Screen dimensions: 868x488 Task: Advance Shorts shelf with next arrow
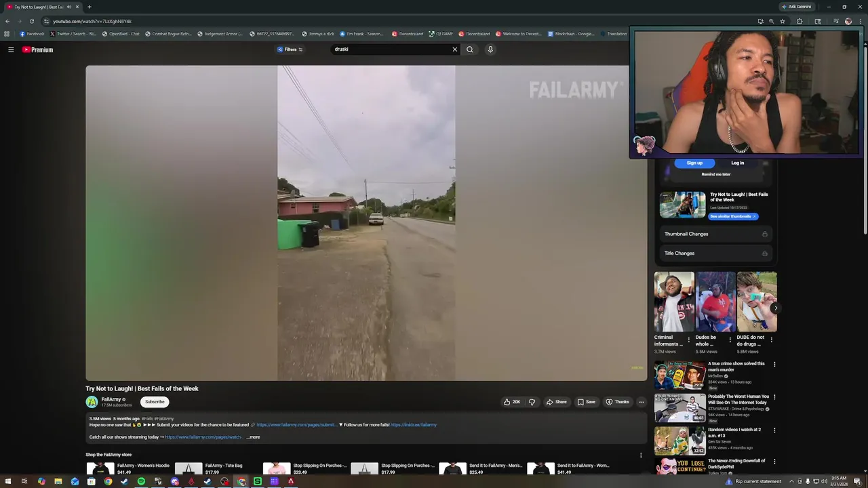[x=775, y=308]
